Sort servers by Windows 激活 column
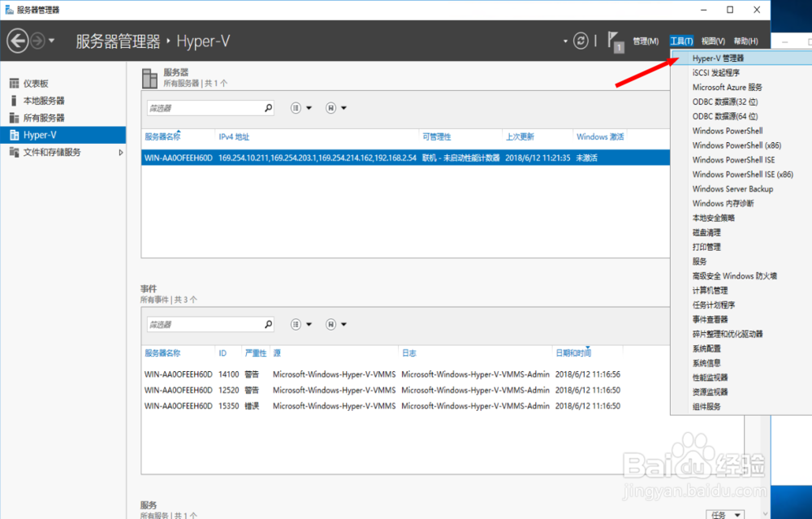This screenshot has width=812, height=519. point(600,136)
